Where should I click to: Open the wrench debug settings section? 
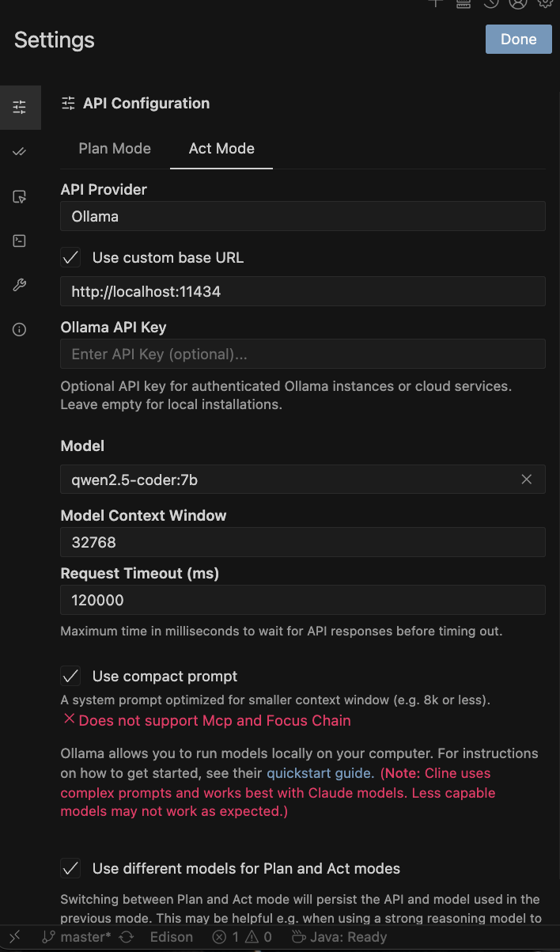click(x=20, y=286)
